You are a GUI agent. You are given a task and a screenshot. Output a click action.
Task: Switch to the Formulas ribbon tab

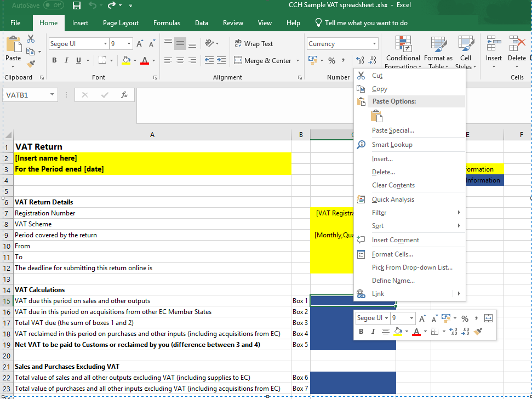point(167,23)
